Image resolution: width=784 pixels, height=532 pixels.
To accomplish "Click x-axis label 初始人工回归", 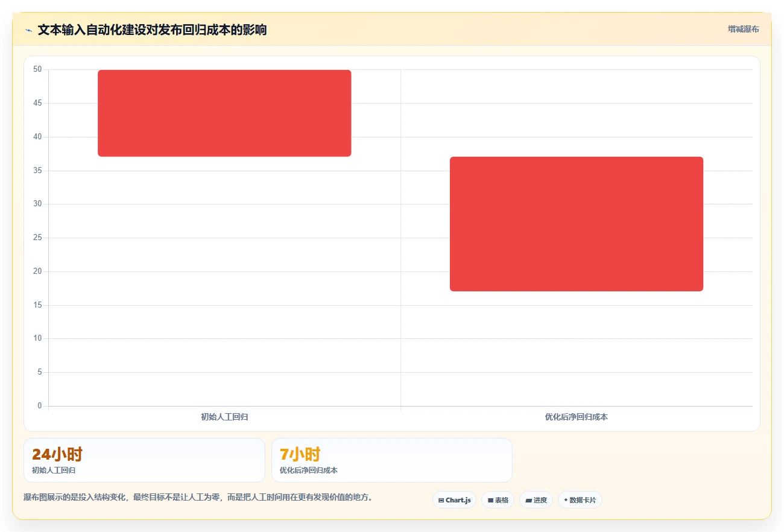I will point(224,417).
